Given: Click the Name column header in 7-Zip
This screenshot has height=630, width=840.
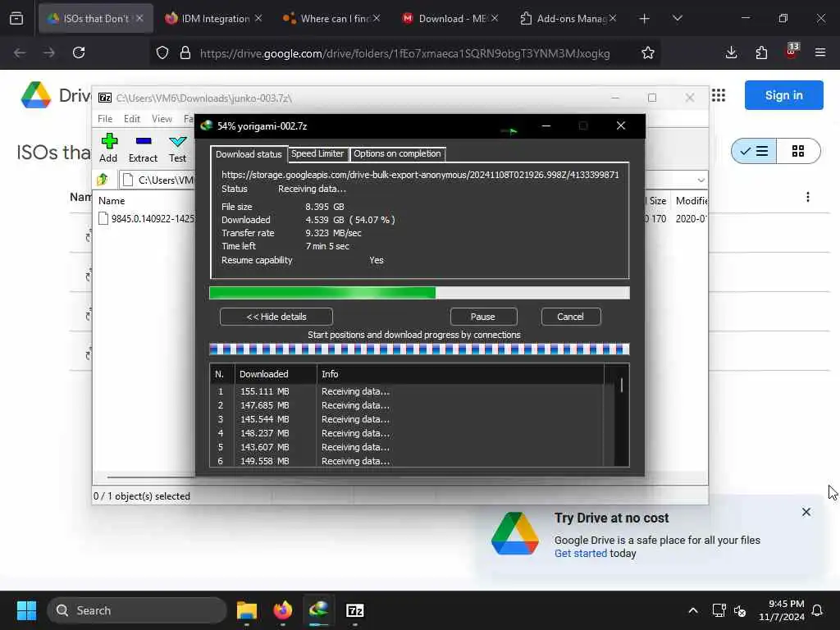Looking at the screenshot, I should tap(112, 201).
